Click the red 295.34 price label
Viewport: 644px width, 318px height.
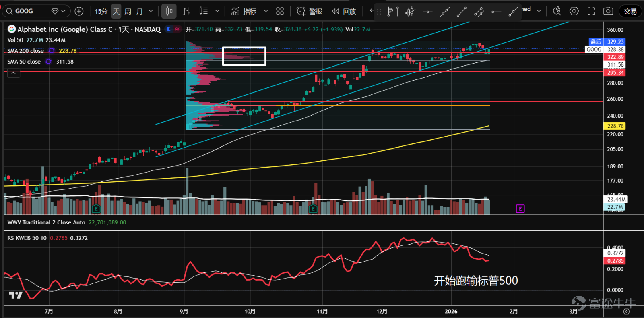coord(615,73)
